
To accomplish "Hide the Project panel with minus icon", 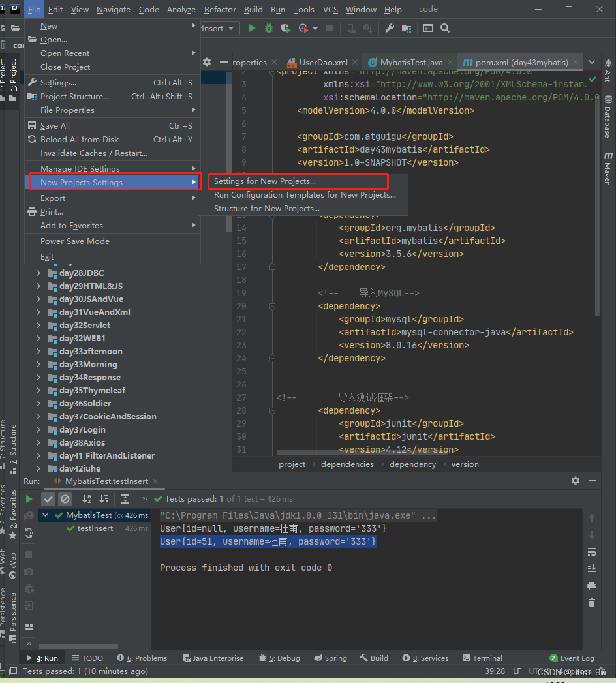I will (x=223, y=62).
